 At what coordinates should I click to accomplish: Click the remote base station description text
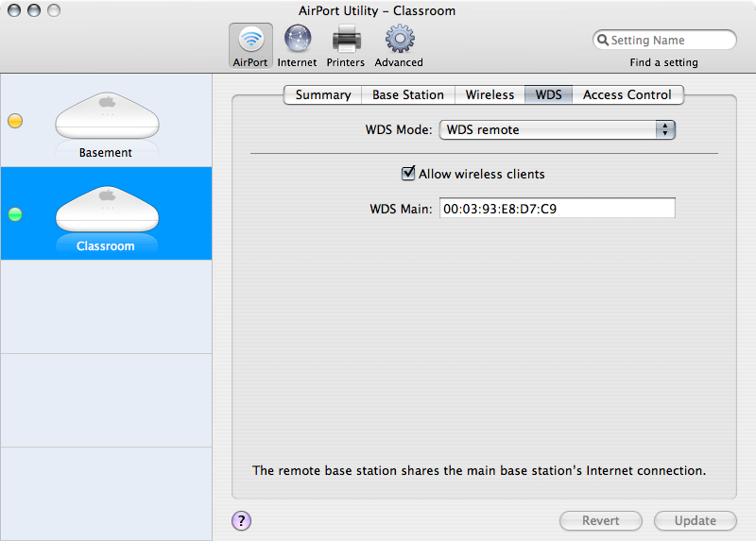click(x=479, y=471)
